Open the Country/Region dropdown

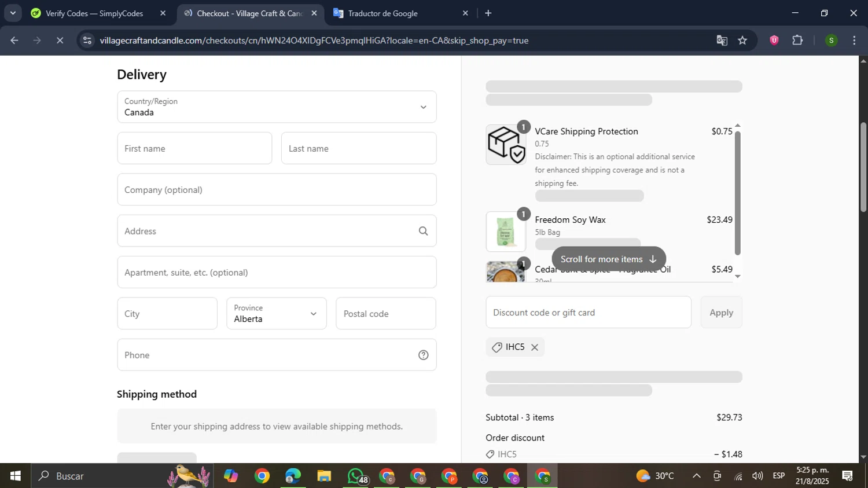click(277, 107)
